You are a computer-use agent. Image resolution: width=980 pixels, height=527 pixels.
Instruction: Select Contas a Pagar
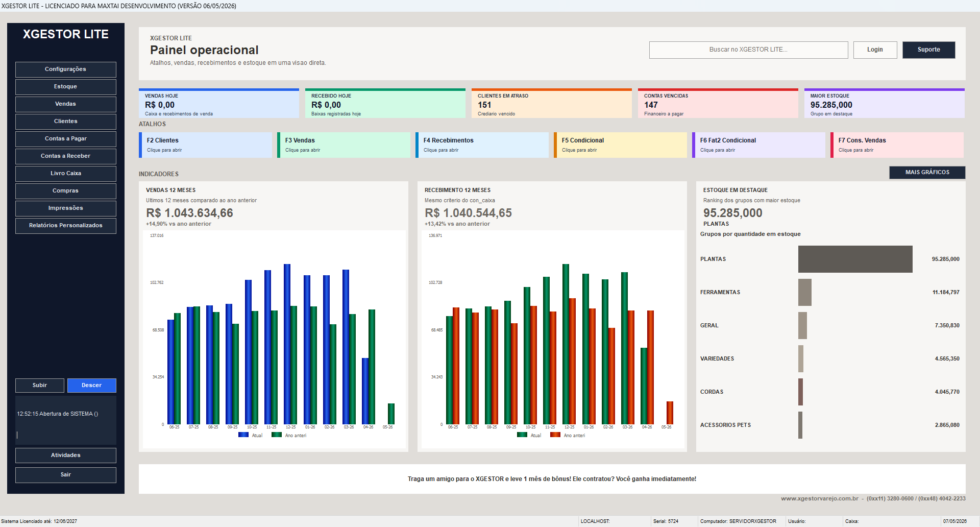pos(66,139)
